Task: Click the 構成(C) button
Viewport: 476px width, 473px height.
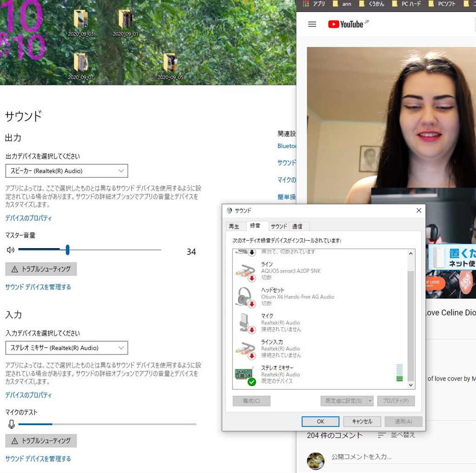Action: coord(251,401)
